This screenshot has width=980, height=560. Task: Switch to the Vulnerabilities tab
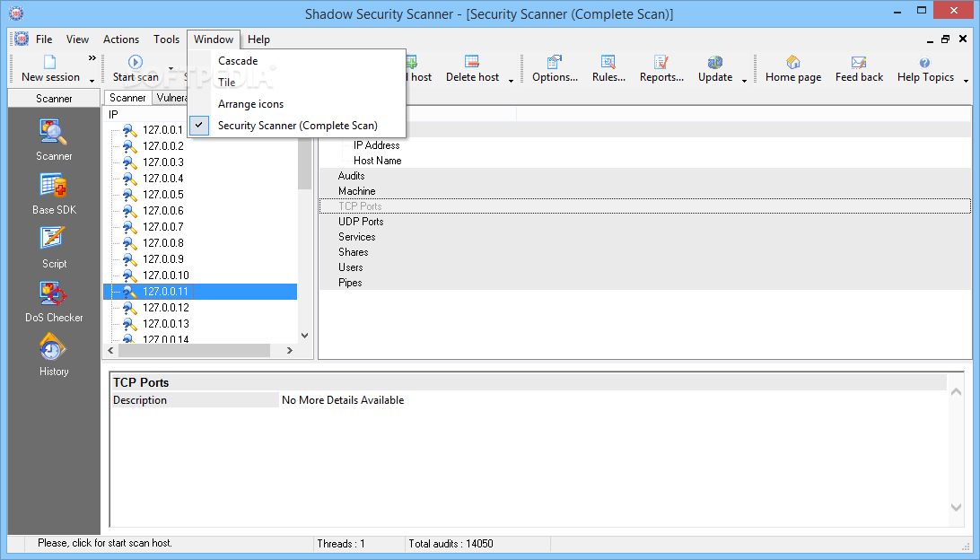click(171, 98)
